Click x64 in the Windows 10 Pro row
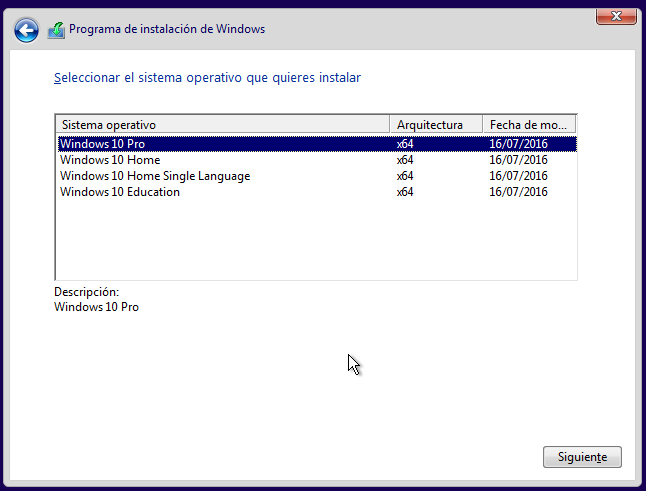Viewport: 646px width, 491px height. pyautogui.click(x=405, y=144)
